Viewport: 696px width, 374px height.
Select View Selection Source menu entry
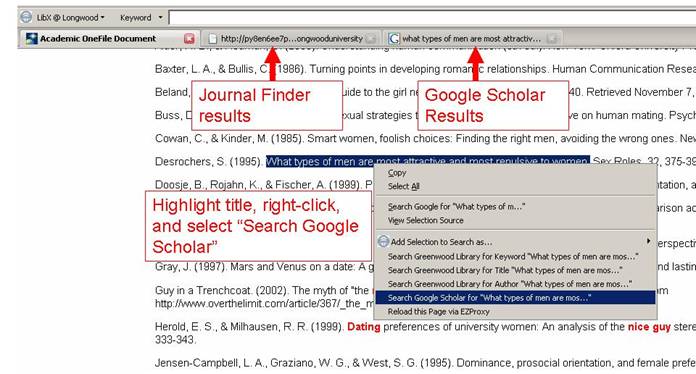pyautogui.click(x=426, y=220)
